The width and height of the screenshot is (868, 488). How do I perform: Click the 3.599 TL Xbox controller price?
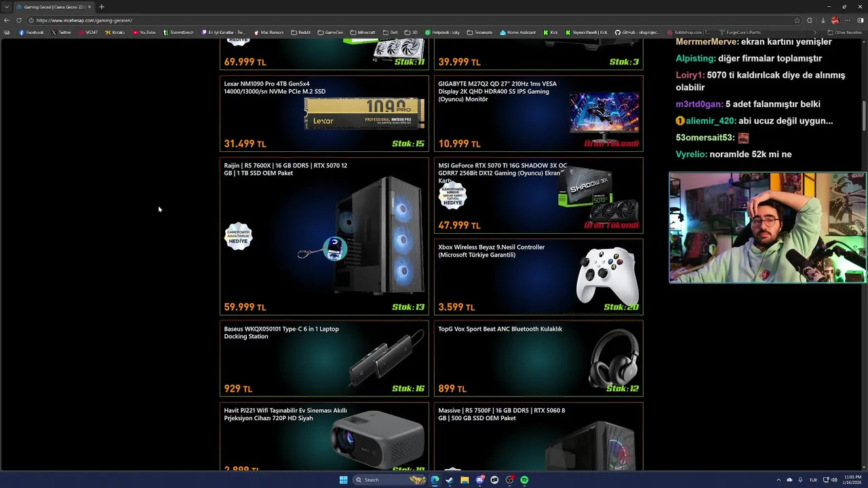[456, 307]
